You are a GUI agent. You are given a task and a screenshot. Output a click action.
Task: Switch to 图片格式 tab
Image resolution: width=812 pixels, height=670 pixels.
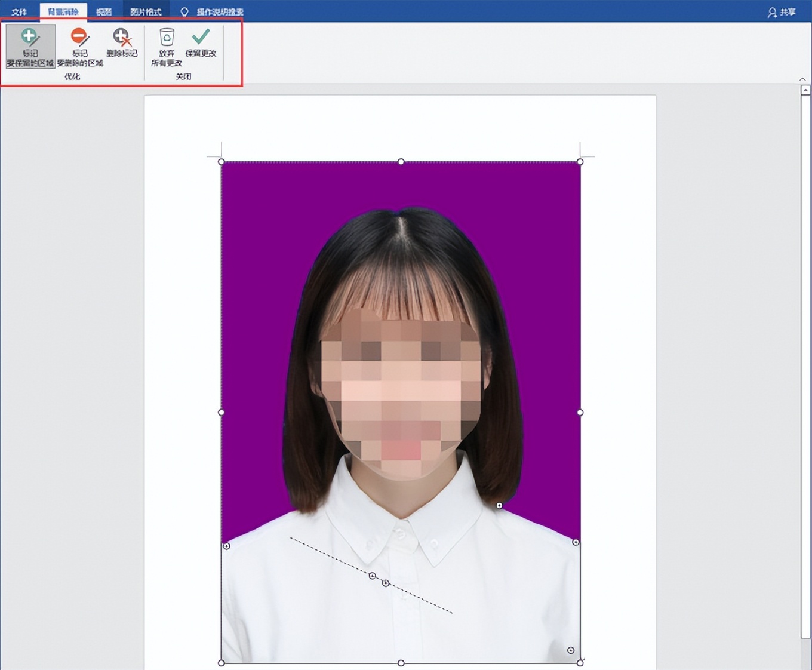pos(146,12)
